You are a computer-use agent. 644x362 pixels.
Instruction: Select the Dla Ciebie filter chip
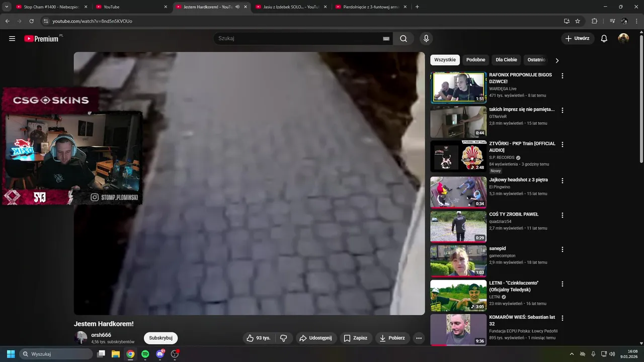click(506, 60)
